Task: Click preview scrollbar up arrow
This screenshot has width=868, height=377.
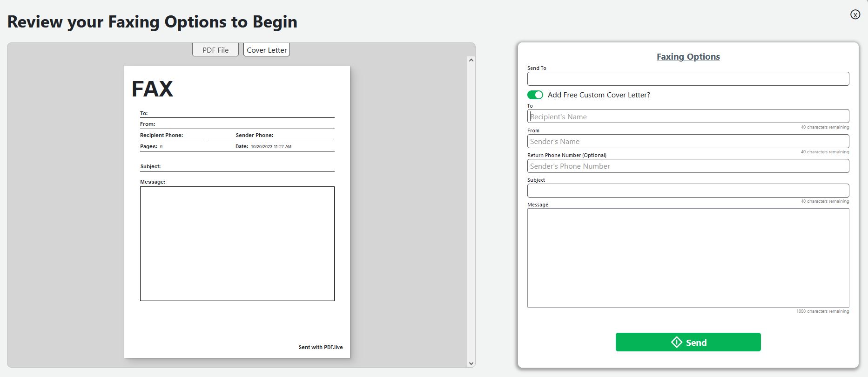Action: (x=471, y=60)
